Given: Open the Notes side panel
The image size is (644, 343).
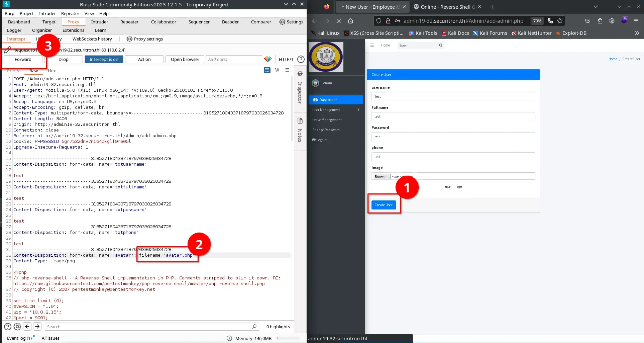Looking at the screenshot, I should 300,130.
